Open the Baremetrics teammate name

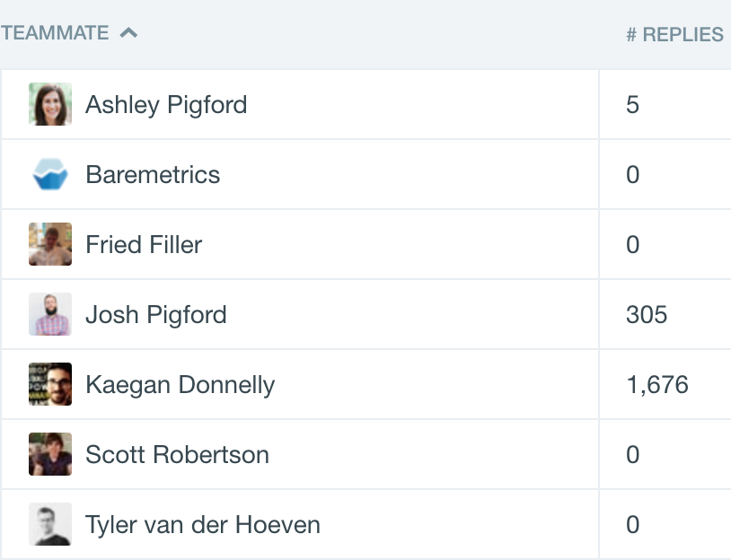coord(153,175)
